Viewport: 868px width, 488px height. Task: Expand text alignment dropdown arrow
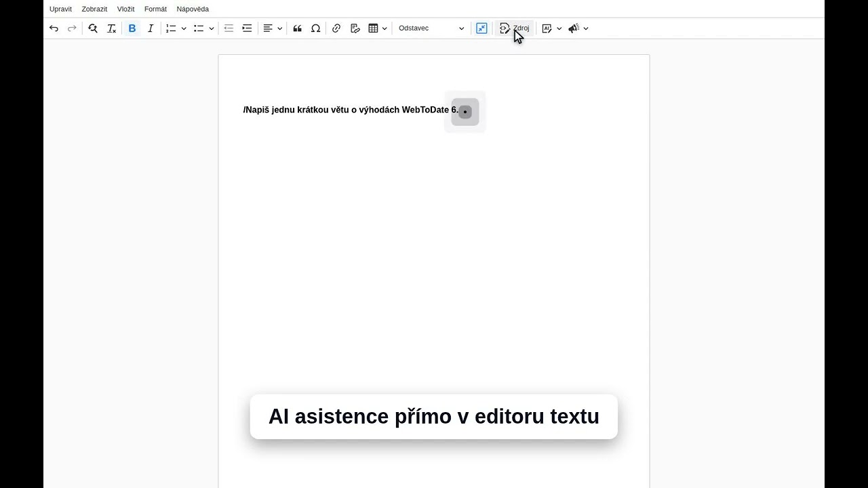click(279, 28)
